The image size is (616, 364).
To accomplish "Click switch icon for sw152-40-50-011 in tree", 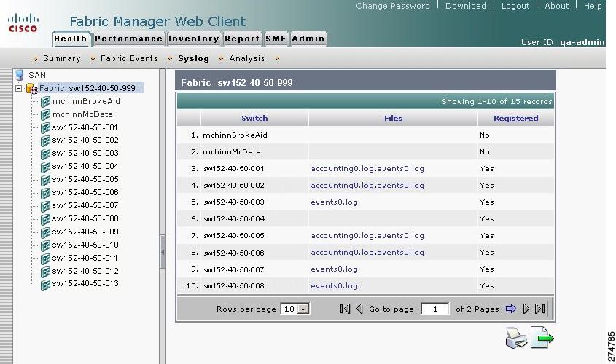I will click(x=45, y=258).
